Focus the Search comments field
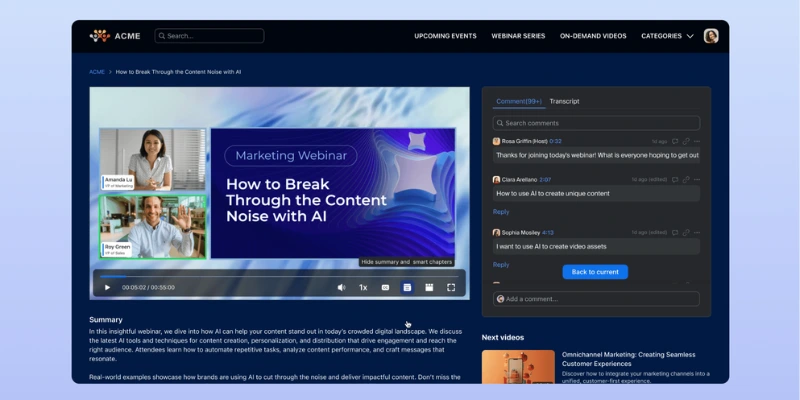Image resolution: width=800 pixels, height=400 pixels. pos(596,123)
